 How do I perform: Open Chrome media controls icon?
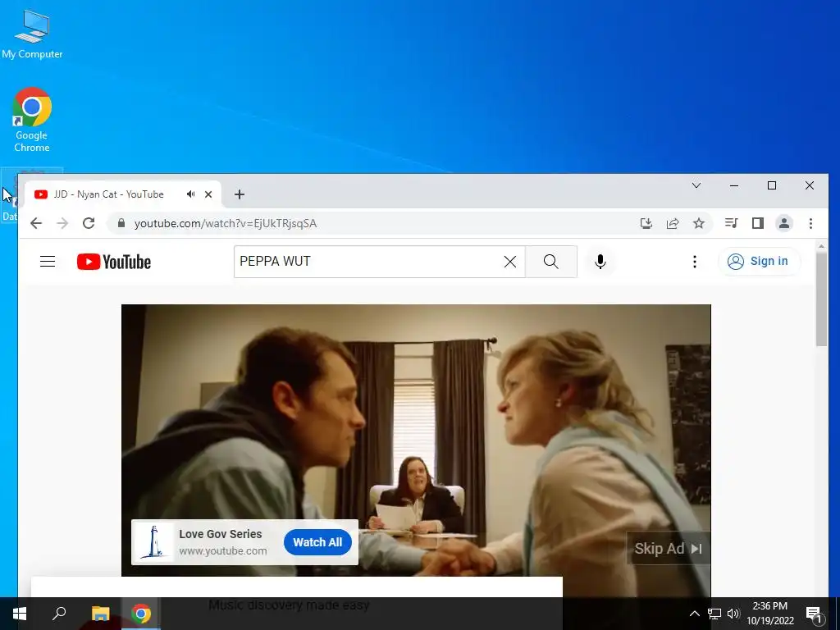pos(731,223)
